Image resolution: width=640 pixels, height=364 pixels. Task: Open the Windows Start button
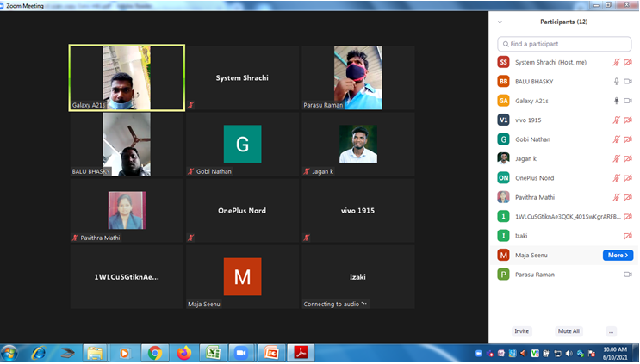(x=9, y=353)
